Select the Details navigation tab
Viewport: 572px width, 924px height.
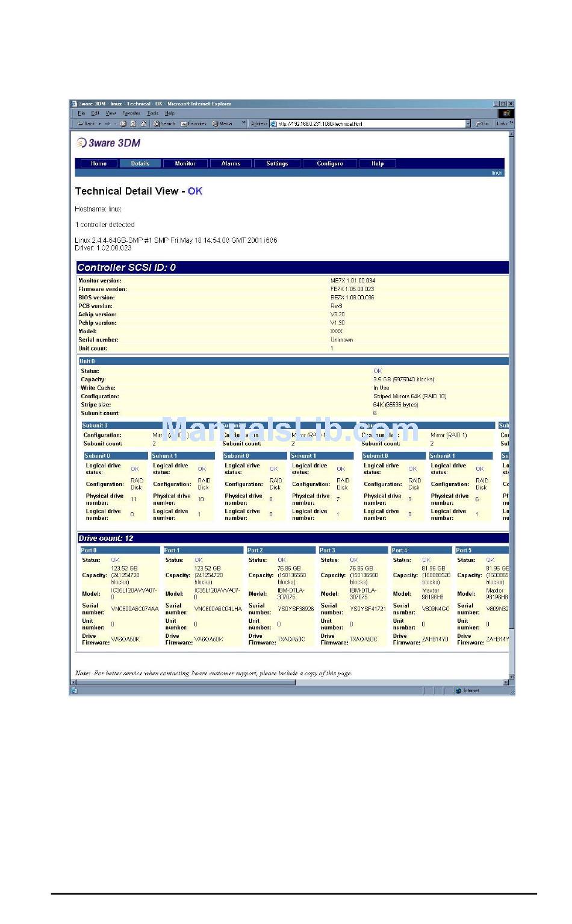point(140,163)
